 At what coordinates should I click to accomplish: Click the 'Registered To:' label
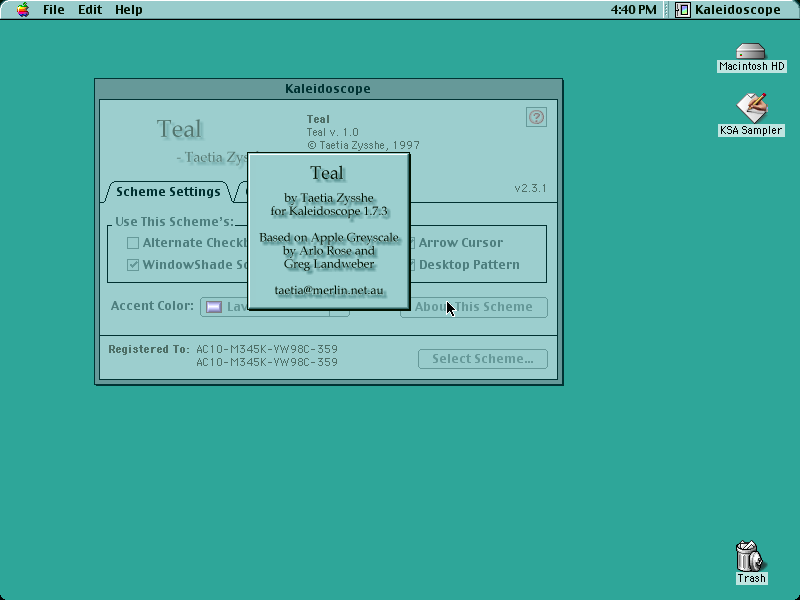click(149, 349)
